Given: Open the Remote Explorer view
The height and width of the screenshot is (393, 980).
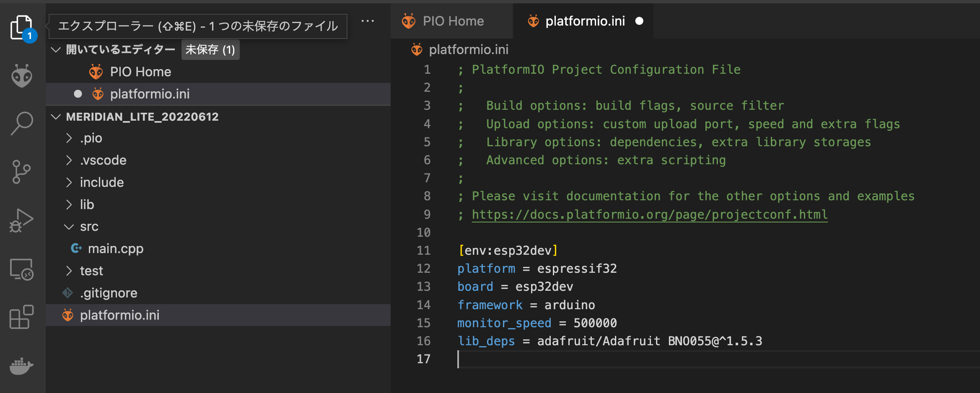Looking at the screenshot, I should [21, 269].
